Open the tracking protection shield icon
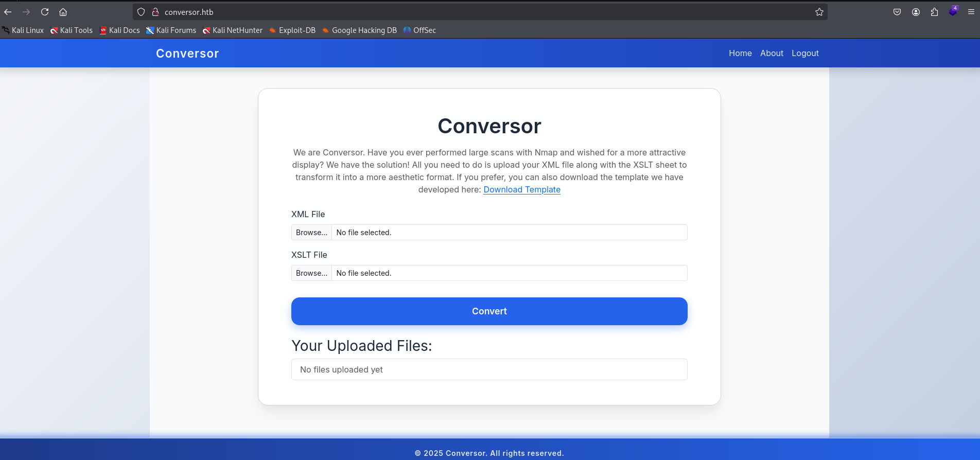Viewport: 980px width, 460px height. [x=141, y=12]
